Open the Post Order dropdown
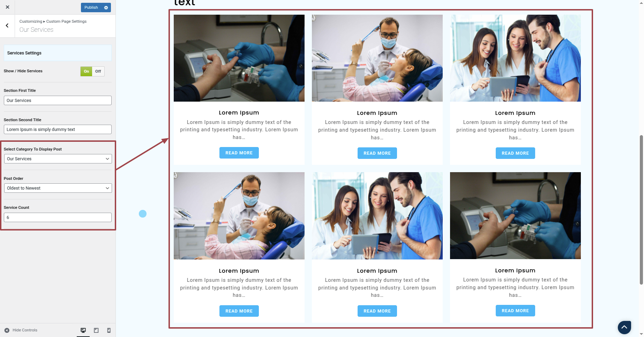Image resolution: width=644 pixels, height=337 pixels. 58,188
